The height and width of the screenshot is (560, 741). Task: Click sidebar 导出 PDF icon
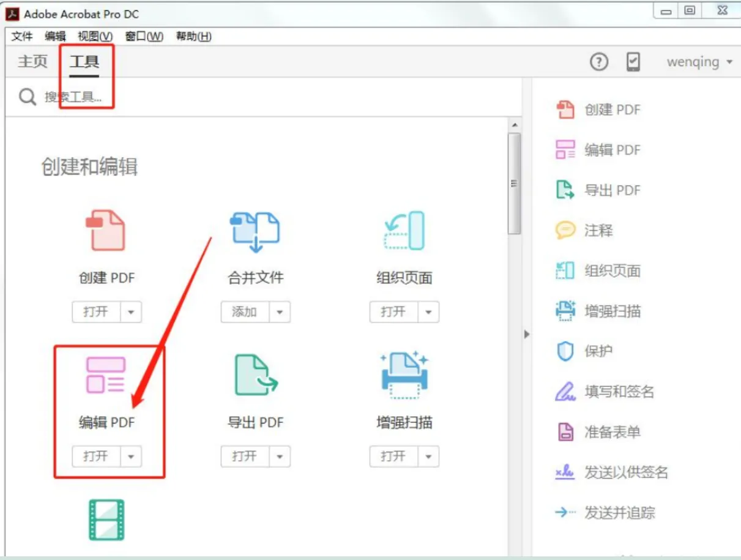[x=565, y=190]
